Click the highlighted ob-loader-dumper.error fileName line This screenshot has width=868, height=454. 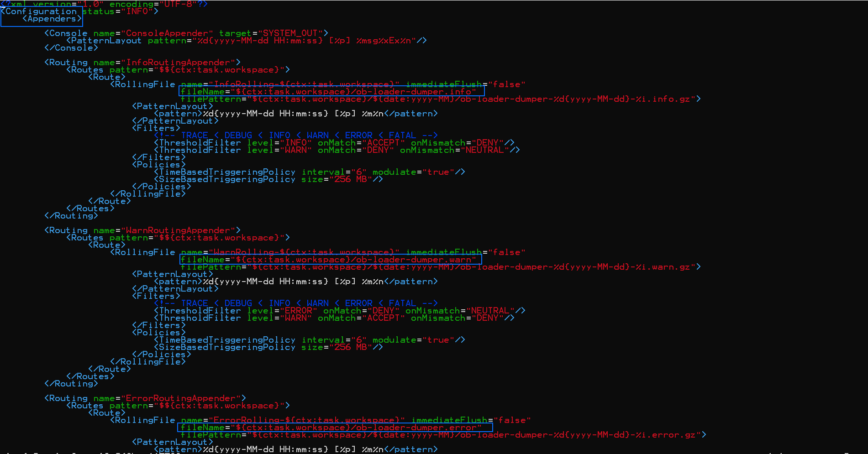[335, 428]
